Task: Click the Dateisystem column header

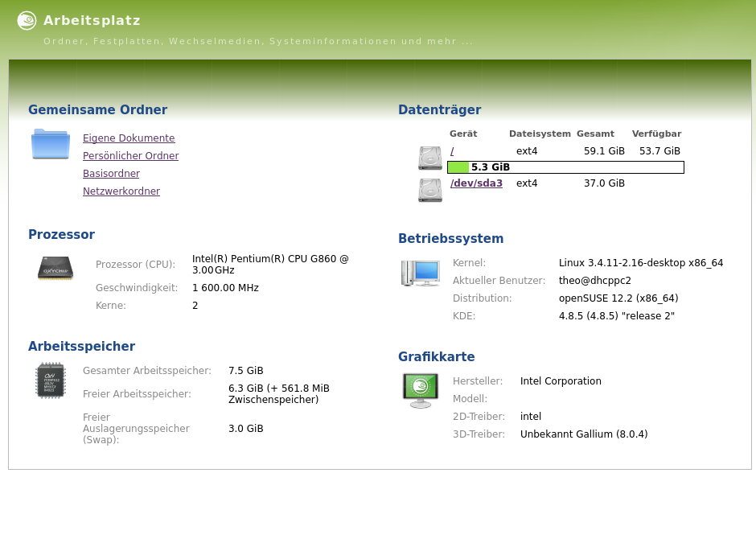Action: 540,134
